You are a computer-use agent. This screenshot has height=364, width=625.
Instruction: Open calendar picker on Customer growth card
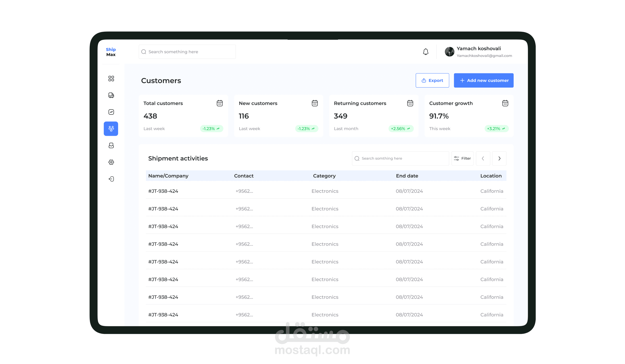pyautogui.click(x=505, y=103)
